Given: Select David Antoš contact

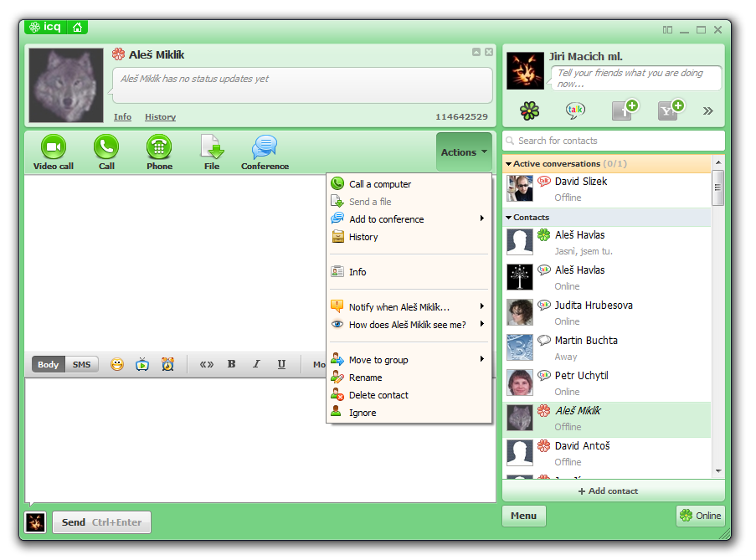Looking at the screenshot, I should pos(607,454).
